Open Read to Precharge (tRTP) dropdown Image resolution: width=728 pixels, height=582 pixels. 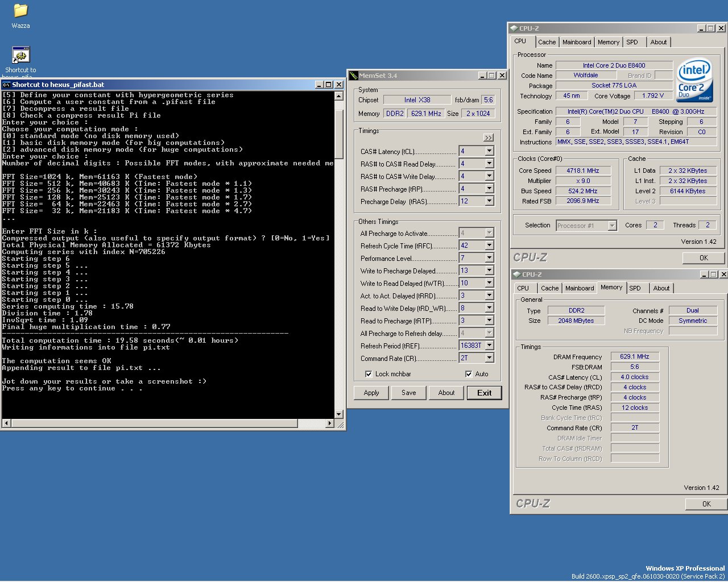point(489,321)
